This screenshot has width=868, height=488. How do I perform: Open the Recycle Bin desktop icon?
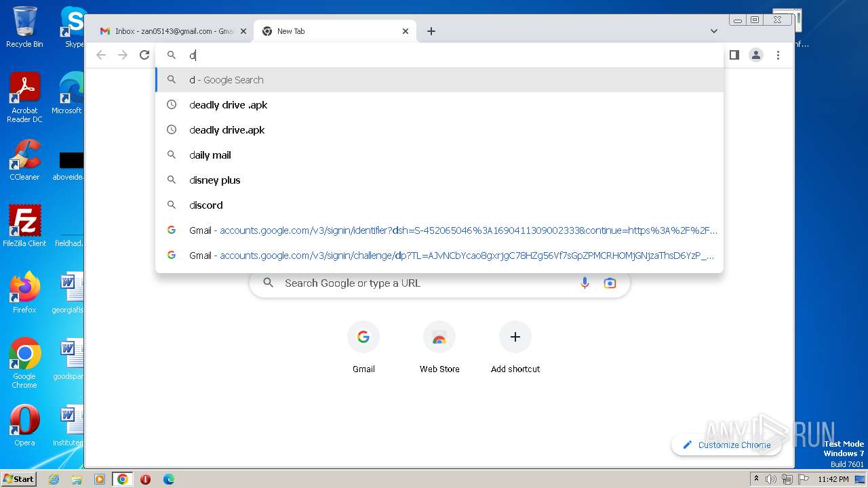pos(24,27)
